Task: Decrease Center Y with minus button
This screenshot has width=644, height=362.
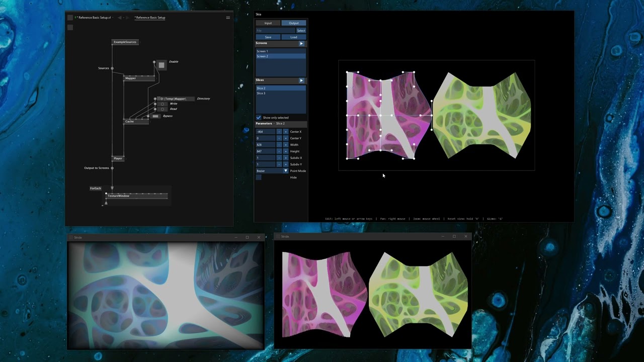Action: (279, 138)
